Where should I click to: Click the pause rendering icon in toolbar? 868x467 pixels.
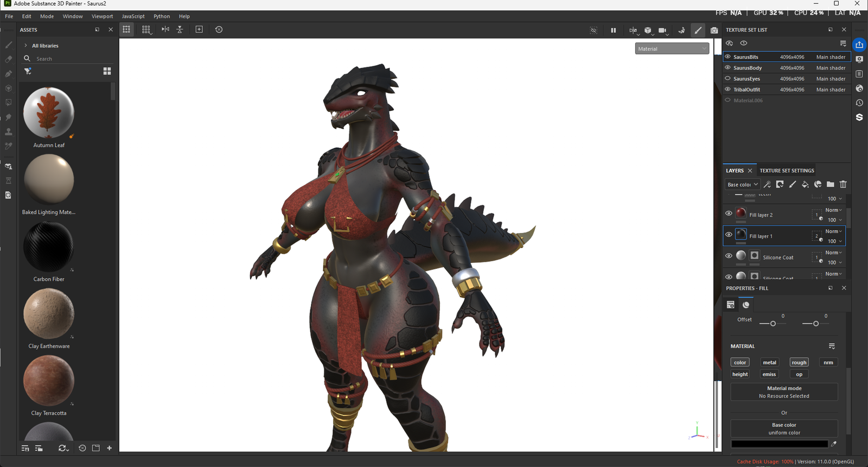click(x=613, y=30)
